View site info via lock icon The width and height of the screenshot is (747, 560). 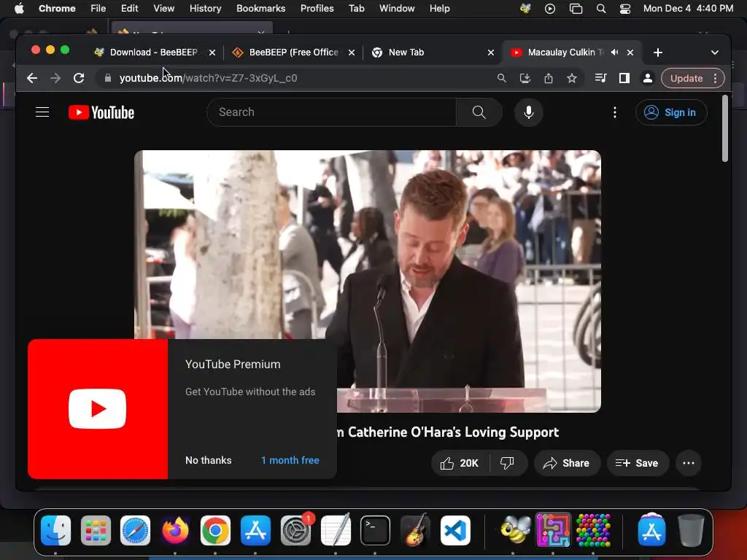click(108, 78)
